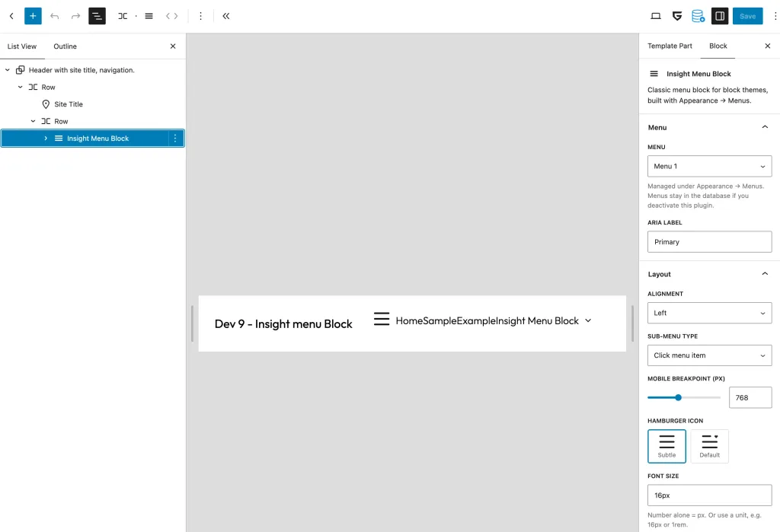Toggle the Document Overview list view
This screenshot has height=532, width=780.
(x=97, y=16)
